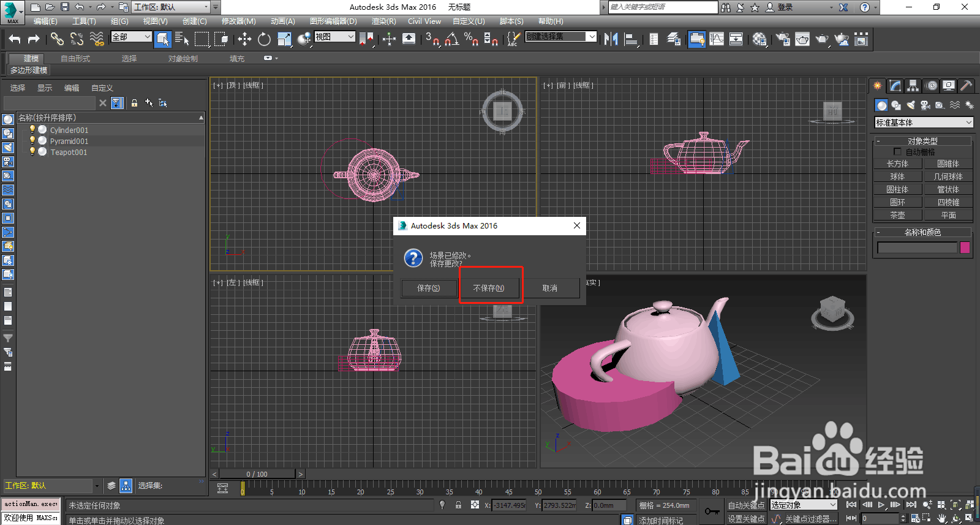Select the Select and Link tool
The image size is (980, 525).
pyautogui.click(x=57, y=39)
